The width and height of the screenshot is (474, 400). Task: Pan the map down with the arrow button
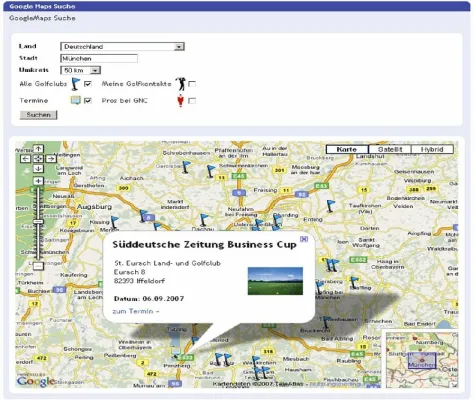click(38, 169)
